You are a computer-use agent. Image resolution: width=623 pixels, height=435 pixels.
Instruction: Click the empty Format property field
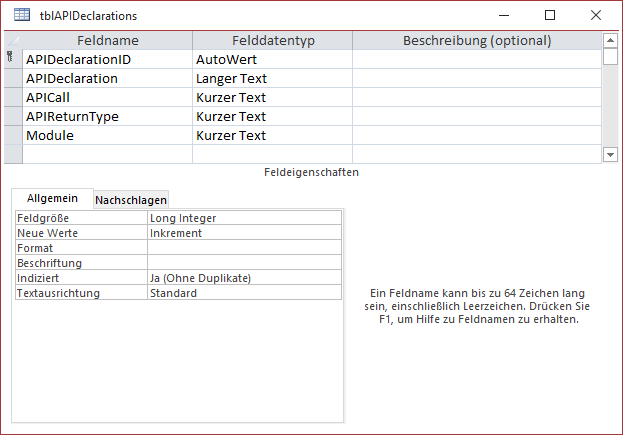[244, 248]
